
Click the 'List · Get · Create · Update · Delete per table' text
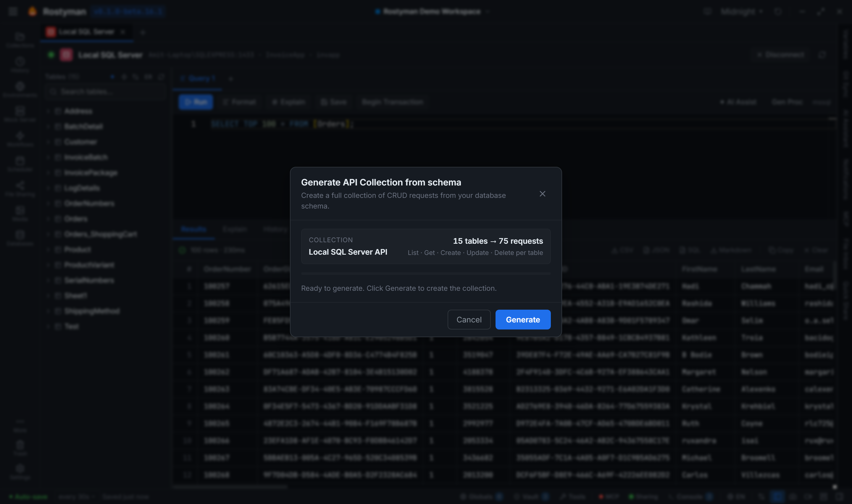[x=475, y=253]
